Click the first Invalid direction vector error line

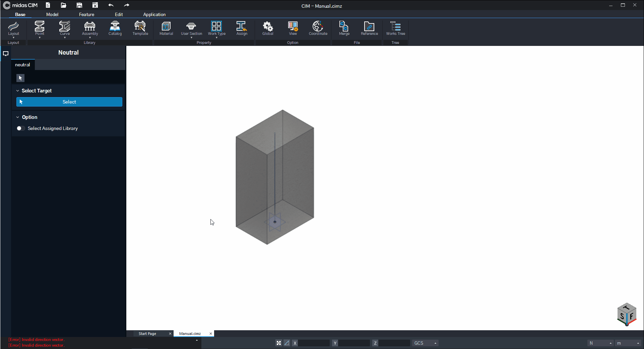pos(37,340)
